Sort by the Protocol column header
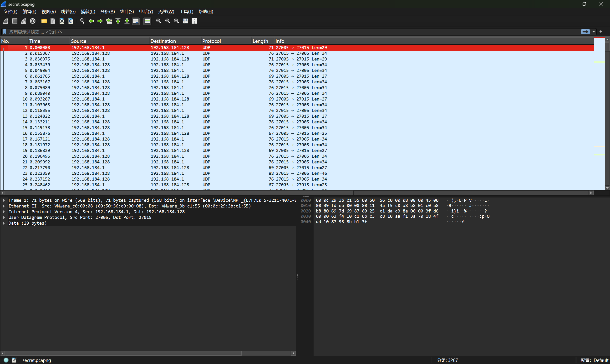 coord(226,41)
